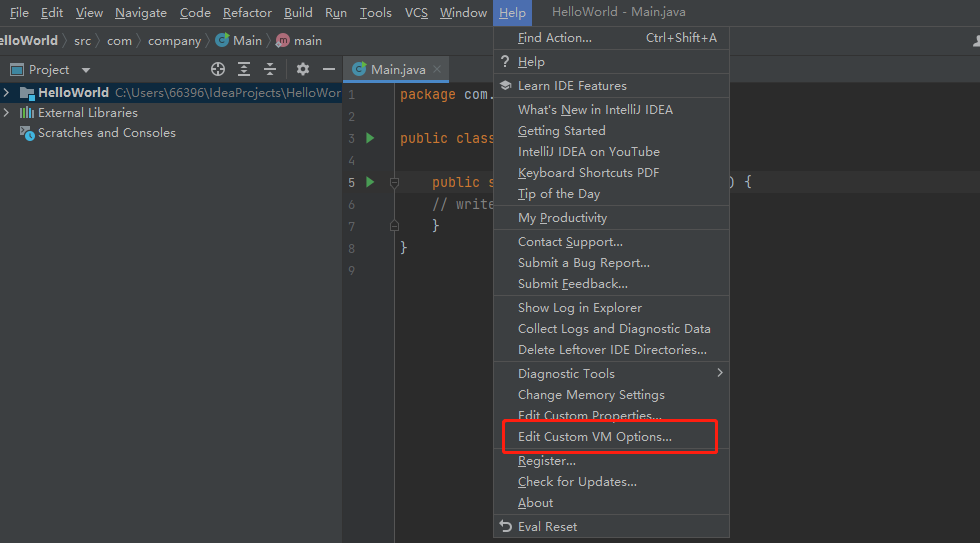
Task: Open IntelliJ IDEA on YouTube entry
Action: (611, 152)
